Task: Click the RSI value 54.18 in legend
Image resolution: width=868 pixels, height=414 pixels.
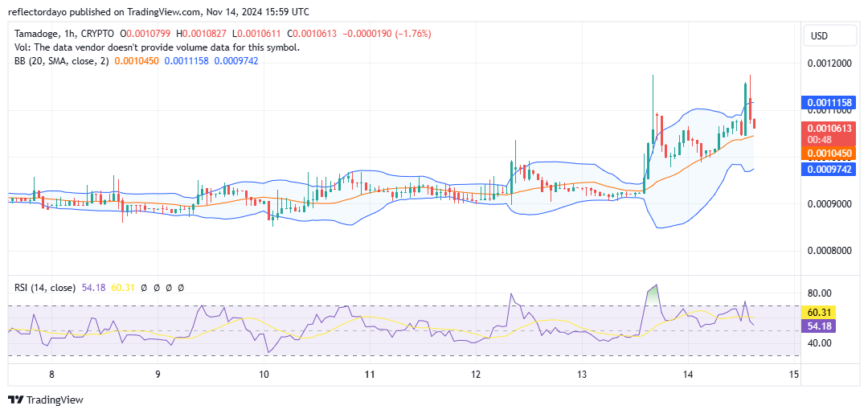Action: pyautogui.click(x=94, y=288)
